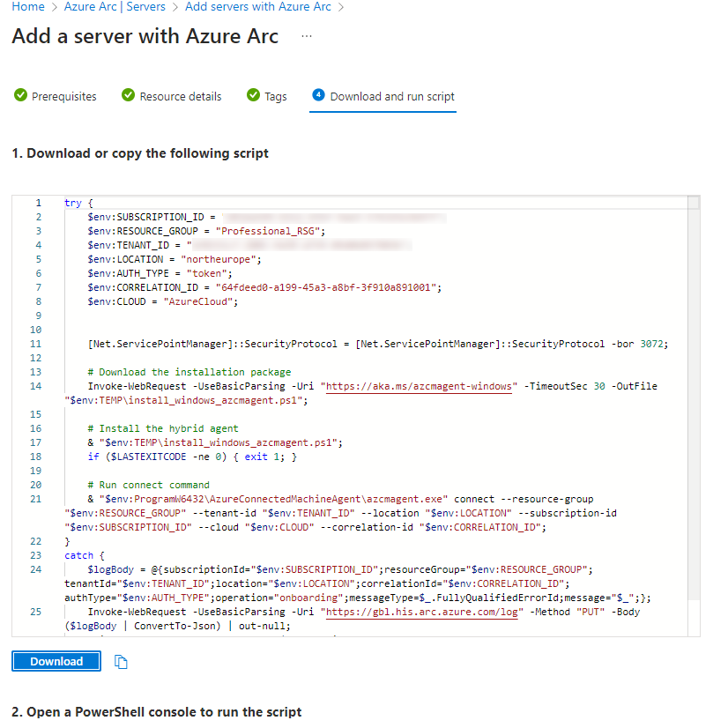Click the green checkmark icon beside Prerequisites

pos(20,96)
